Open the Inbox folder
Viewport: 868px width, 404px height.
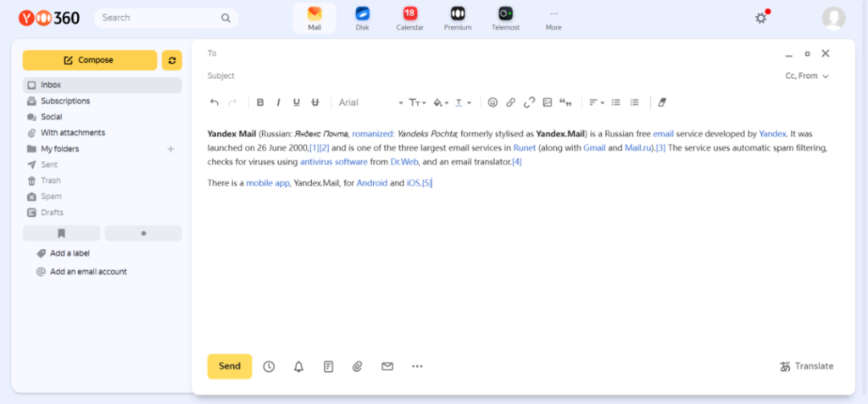(x=102, y=86)
